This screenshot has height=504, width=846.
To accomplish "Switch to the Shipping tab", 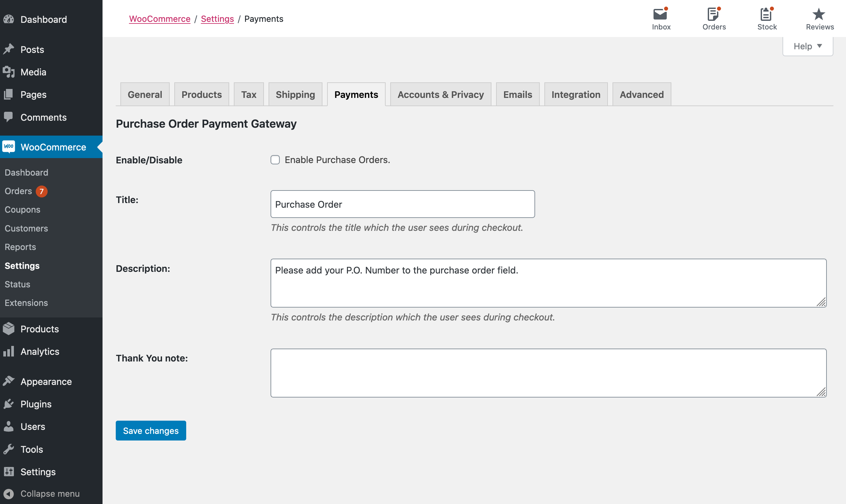I will 295,94.
